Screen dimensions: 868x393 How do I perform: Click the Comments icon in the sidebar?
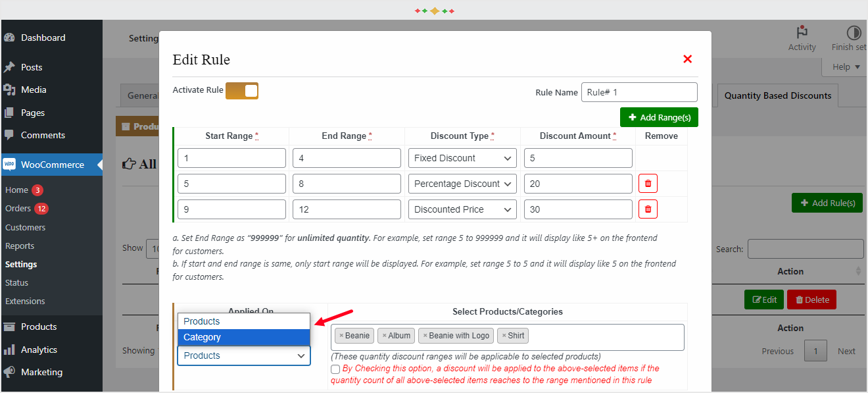11,135
